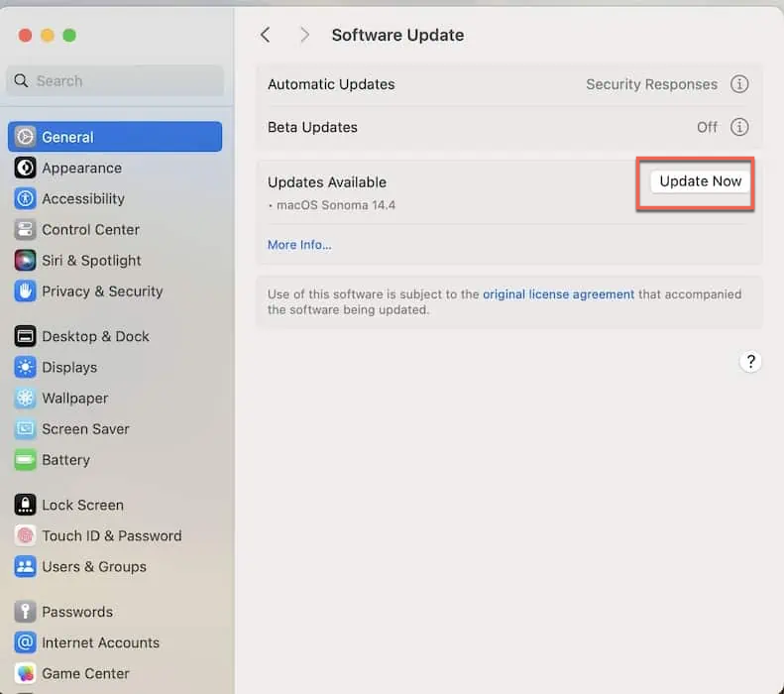The image size is (784, 694).
Task: Open the Accessibility settings pane
Action: click(x=115, y=198)
